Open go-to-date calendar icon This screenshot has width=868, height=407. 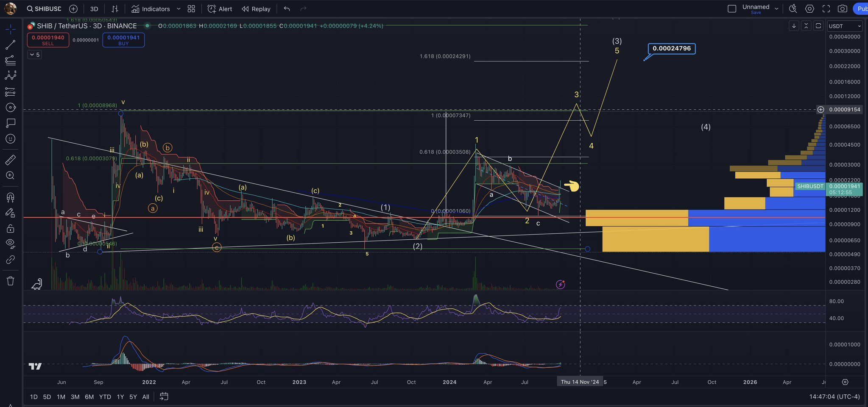click(164, 397)
